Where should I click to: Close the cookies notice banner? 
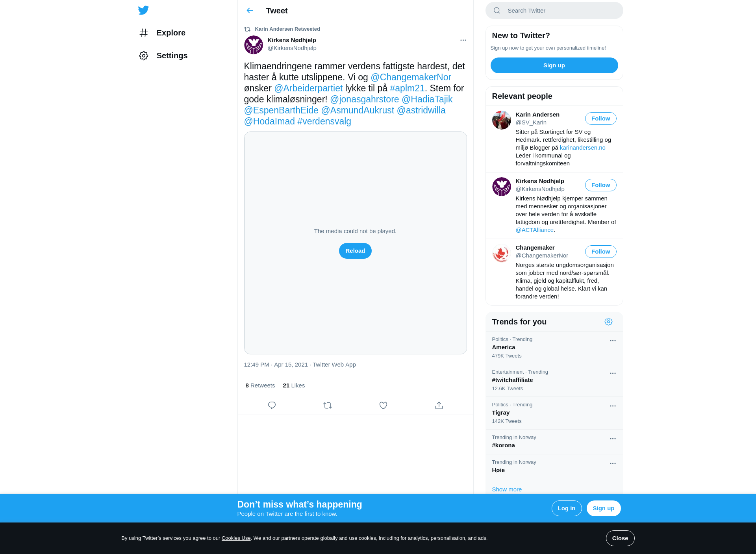pyautogui.click(x=620, y=538)
